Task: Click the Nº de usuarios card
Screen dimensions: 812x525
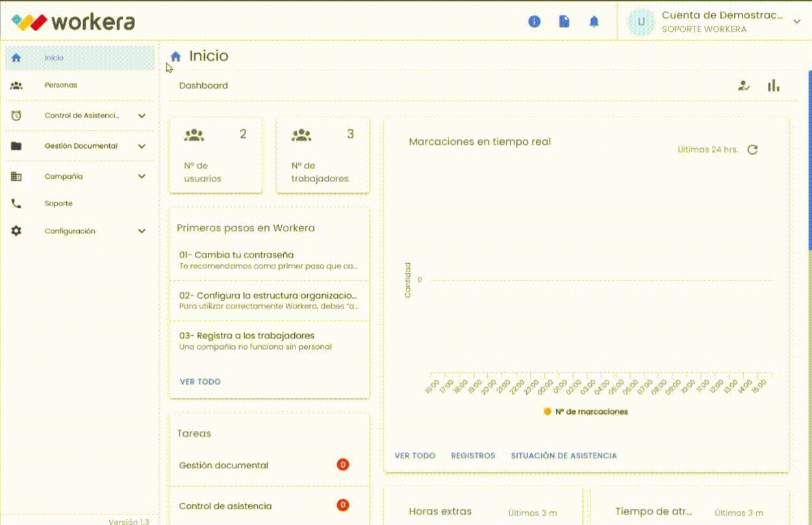Action: point(216,155)
